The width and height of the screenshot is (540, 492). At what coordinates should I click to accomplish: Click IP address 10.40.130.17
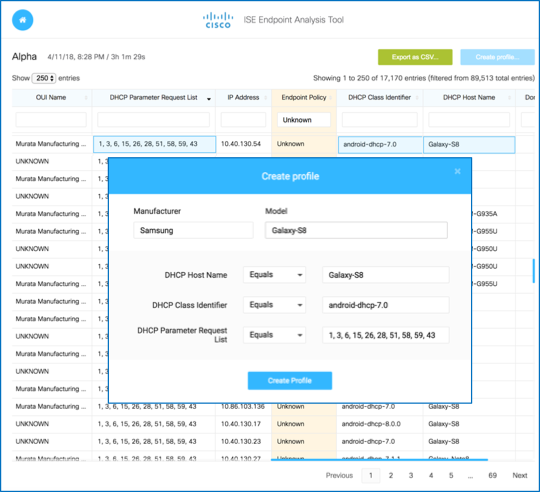[x=241, y=424]
